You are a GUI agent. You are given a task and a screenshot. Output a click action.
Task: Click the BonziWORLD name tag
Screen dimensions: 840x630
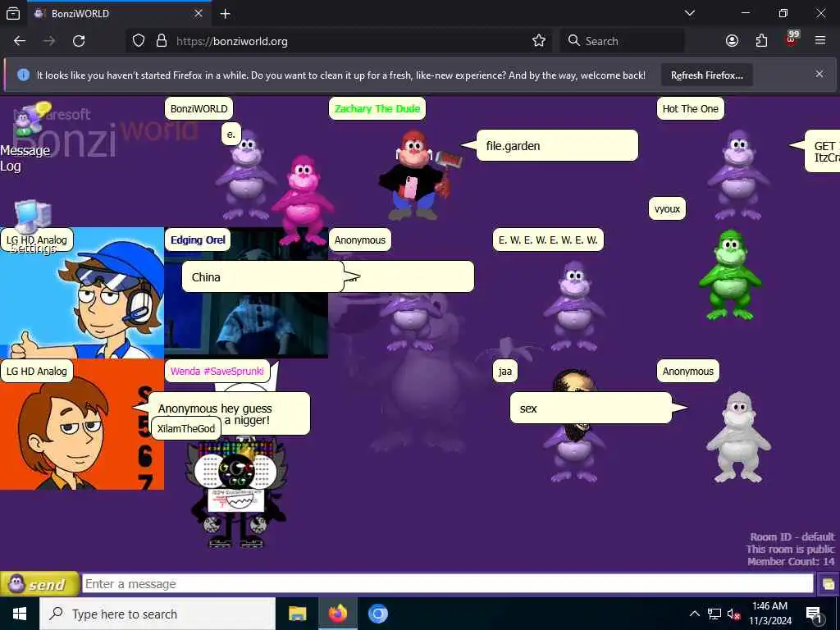point(199,109)
